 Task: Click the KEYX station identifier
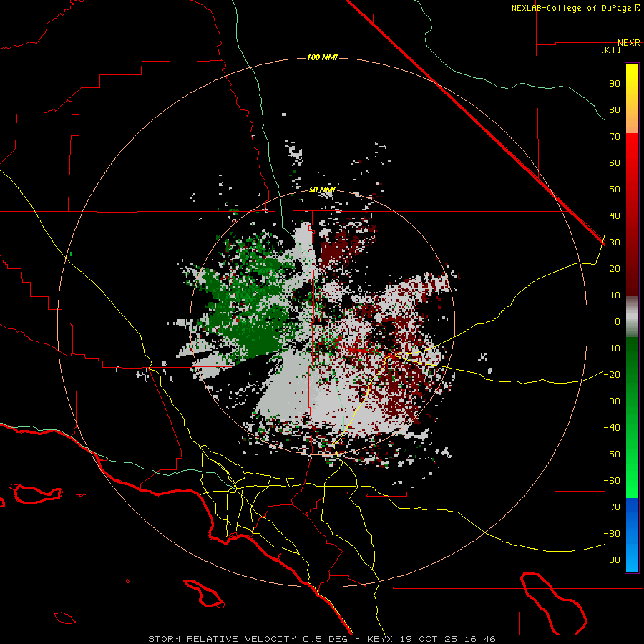pos(380,639)
